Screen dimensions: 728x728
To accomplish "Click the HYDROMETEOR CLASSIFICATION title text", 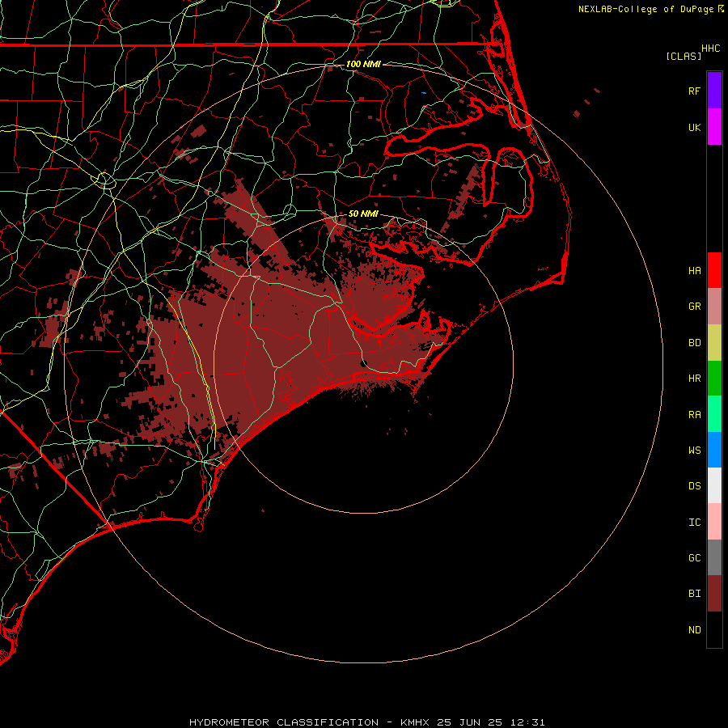I will pos(284,722).
